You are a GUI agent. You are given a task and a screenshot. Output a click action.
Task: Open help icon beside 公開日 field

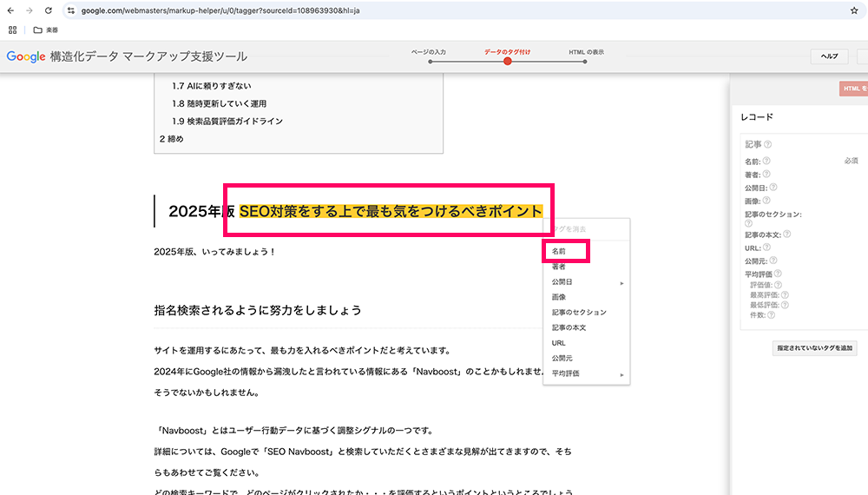[773, 188]
